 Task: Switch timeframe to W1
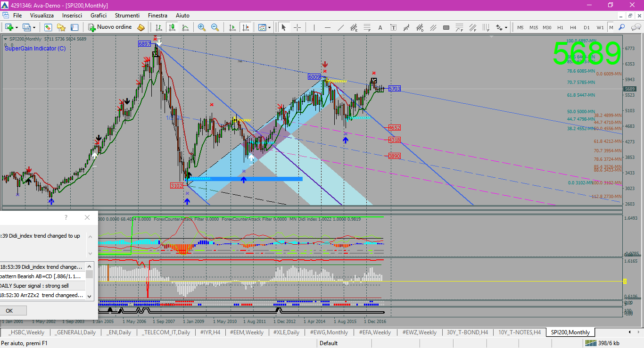point(600,27)
